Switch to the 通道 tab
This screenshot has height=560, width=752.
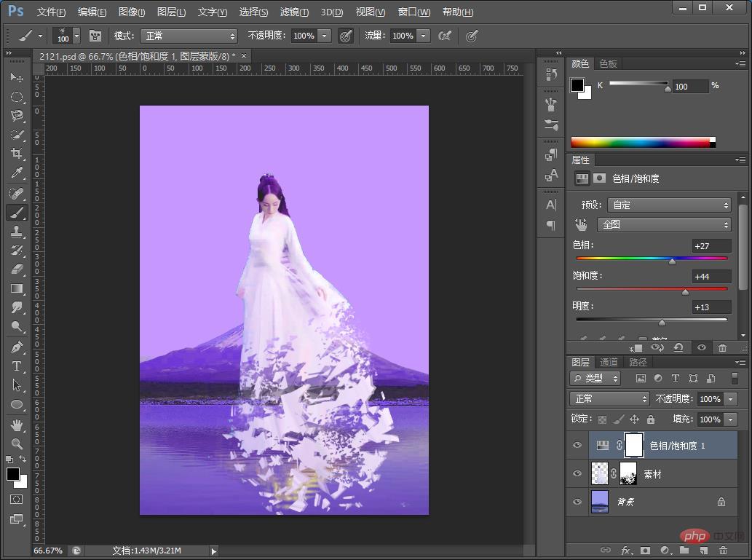[609, 362]
